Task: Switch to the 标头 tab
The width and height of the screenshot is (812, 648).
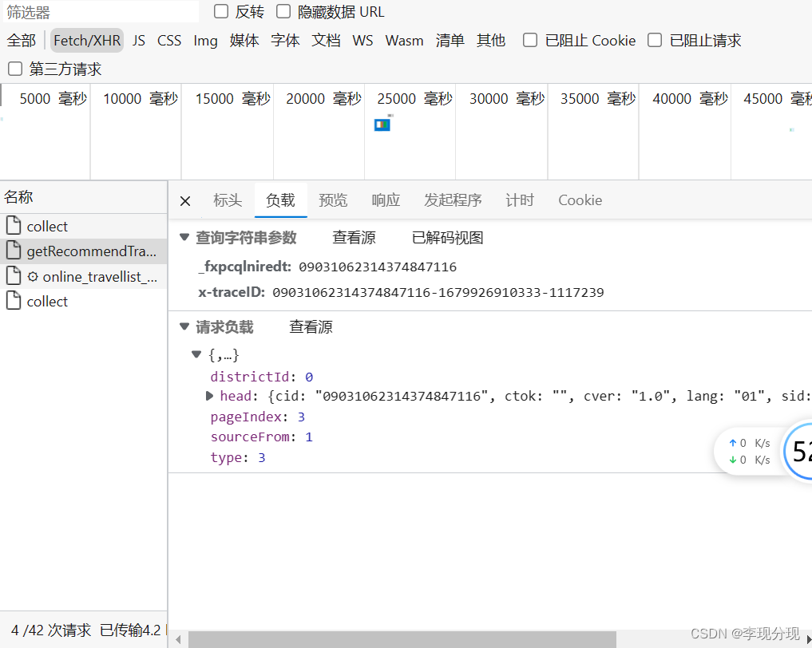Action: coord(228,200)
